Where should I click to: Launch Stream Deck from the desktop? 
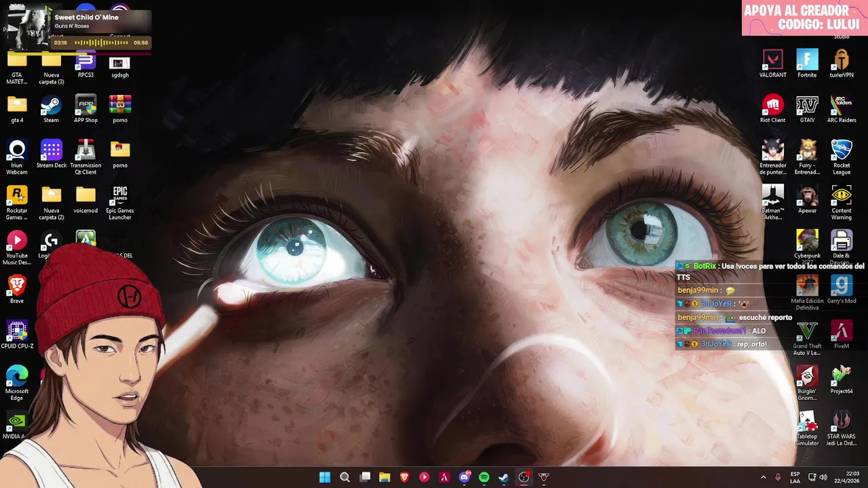click(51, 154)
